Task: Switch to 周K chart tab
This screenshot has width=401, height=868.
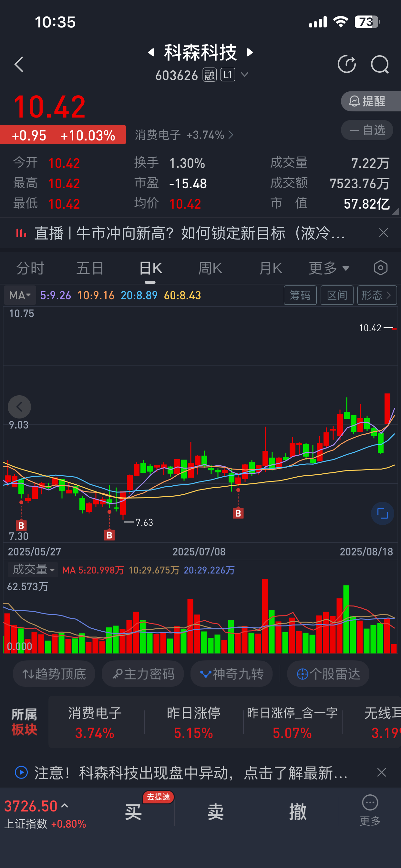Action: tap(210, 268)
